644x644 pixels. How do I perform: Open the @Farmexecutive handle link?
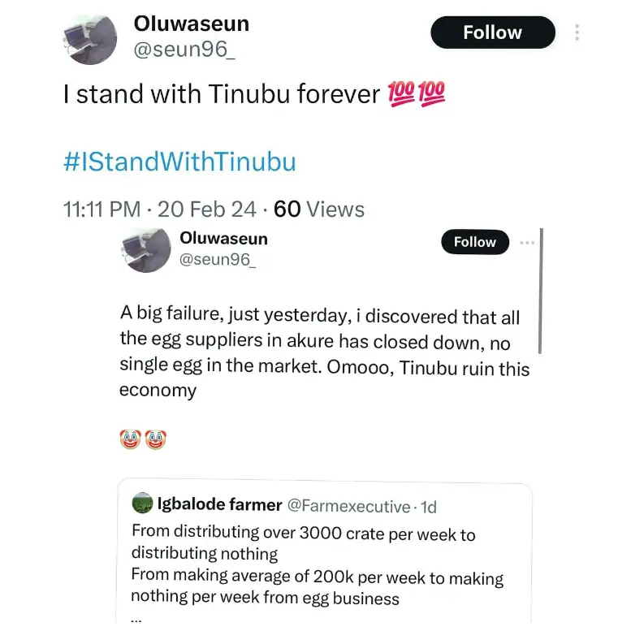pyautogui.click(x=349, y=506)
